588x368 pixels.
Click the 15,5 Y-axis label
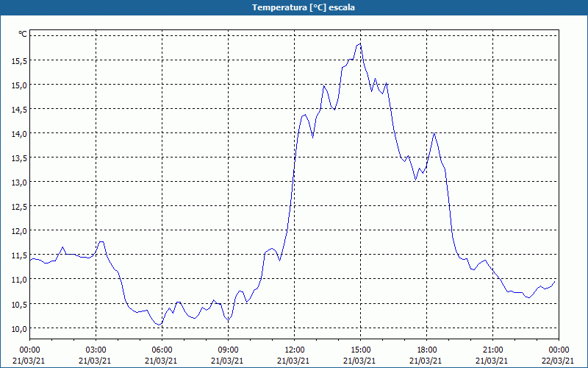click(x=20, y=61)
